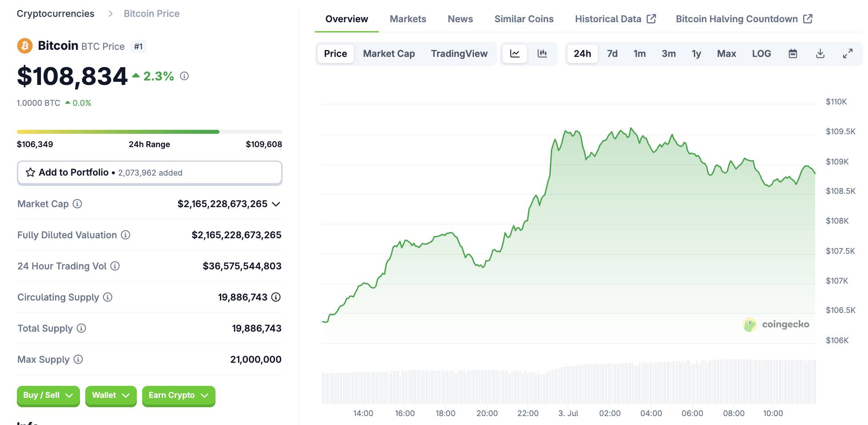Set chart range to 1y
Screen dimensions: 868x425
(x=697, y=54)
